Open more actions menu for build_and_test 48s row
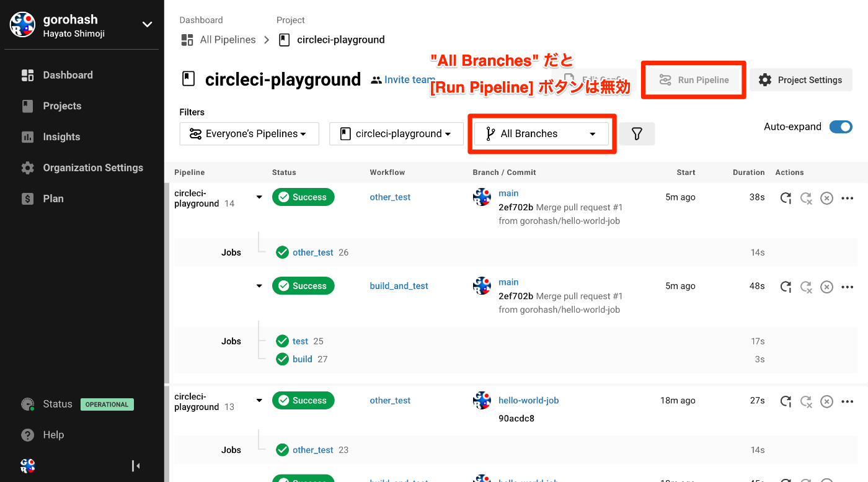Screen dimensions: 868x482 tap(848, 287)
